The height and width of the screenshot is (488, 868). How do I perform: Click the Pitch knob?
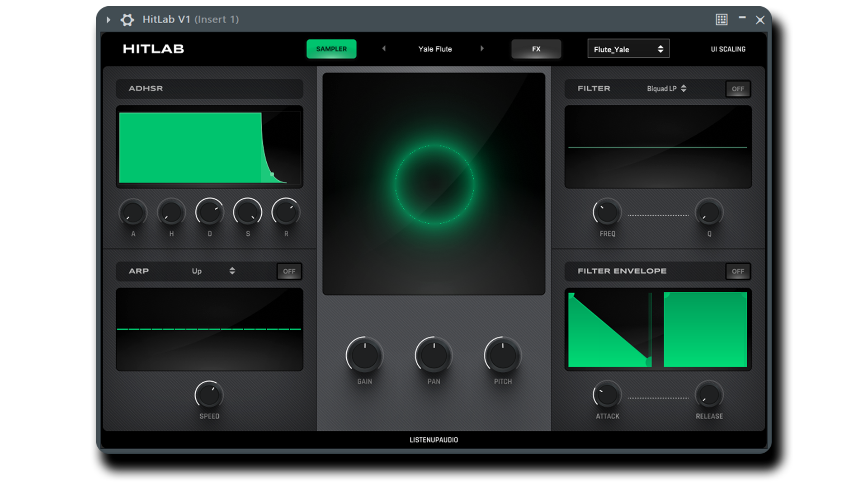click(503, 356)
